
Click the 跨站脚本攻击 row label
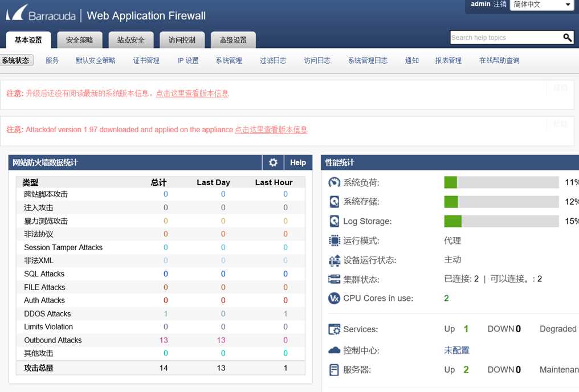[46, 194]
